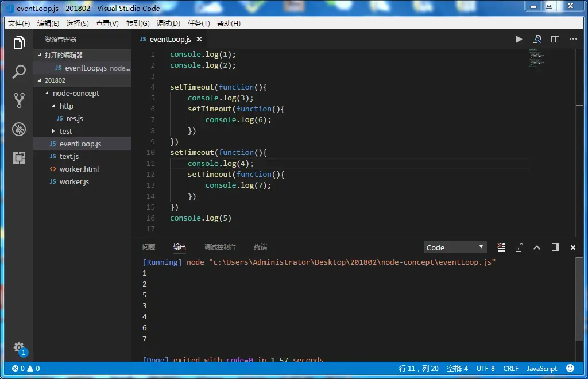This screenshot has height=379, width=588.
Task: Open the Debug view in activity bar
Action: (x=19, y=129)
